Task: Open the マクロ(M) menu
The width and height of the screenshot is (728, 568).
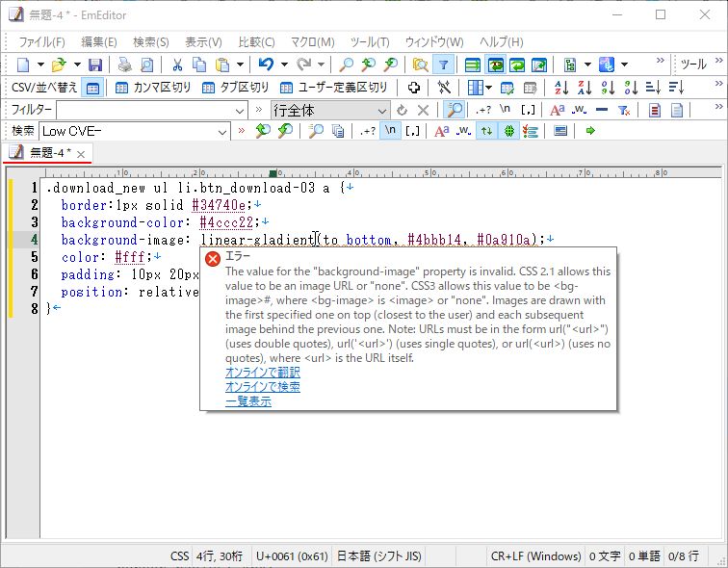Action: (312, 42)
